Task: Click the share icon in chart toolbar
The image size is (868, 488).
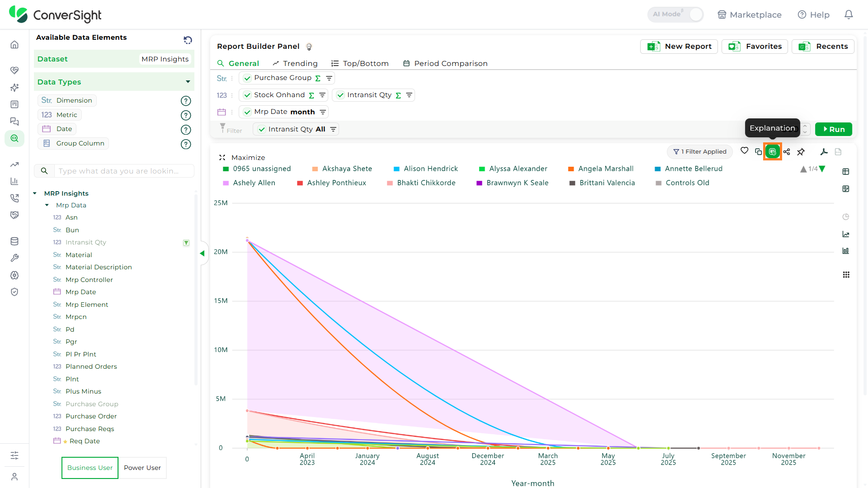Action: click(x=787, y=152)
